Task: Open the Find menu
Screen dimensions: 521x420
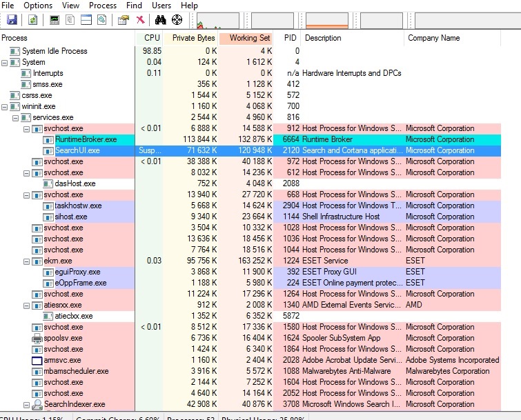Action: (134, 6)
